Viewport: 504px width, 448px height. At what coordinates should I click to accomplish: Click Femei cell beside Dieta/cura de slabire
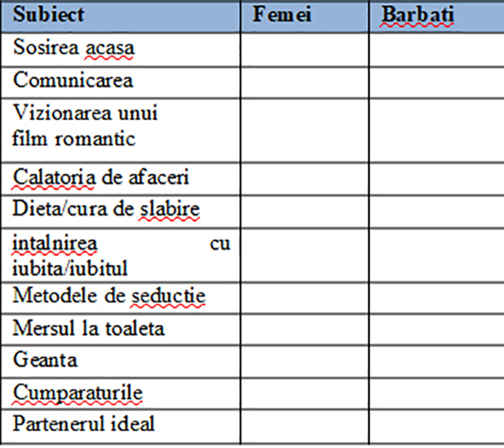click(305, 211)
